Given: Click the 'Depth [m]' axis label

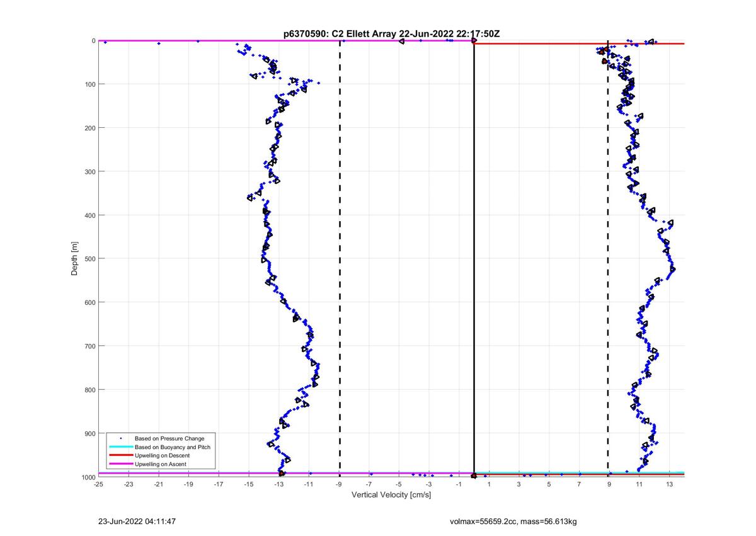Looking at the screenshot, I should tap(74, 258).
